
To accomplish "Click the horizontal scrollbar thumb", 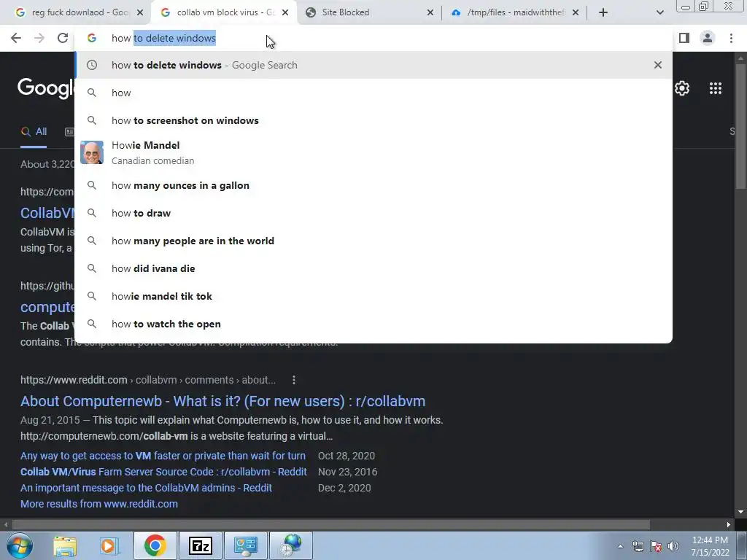I will (x=330, y=524).
